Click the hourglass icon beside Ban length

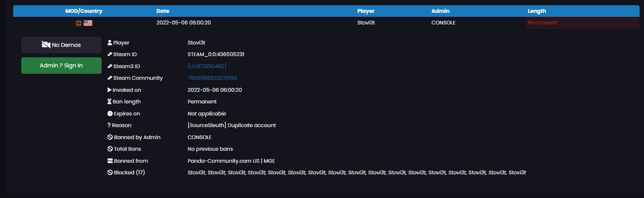pos(110,102)
